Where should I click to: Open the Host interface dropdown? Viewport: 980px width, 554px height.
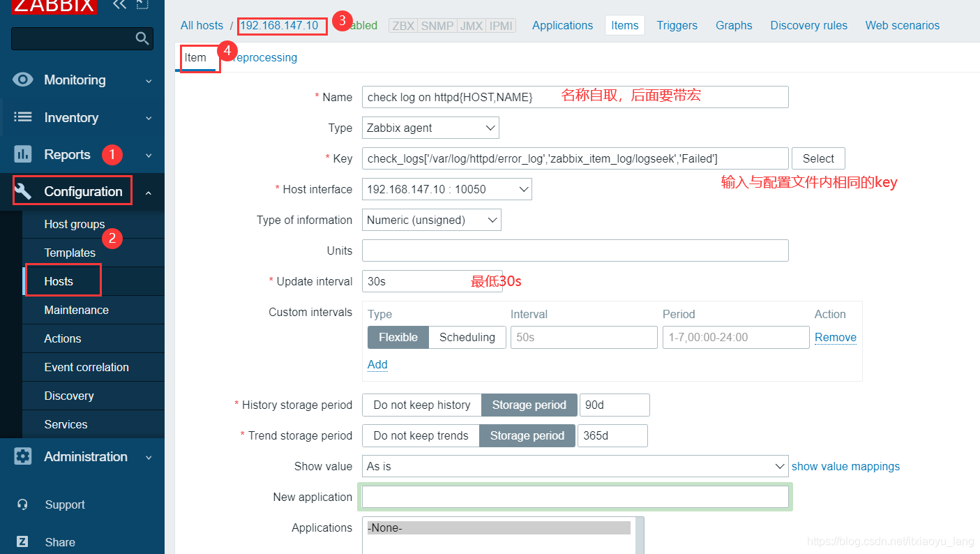click(x=447, y=189)
